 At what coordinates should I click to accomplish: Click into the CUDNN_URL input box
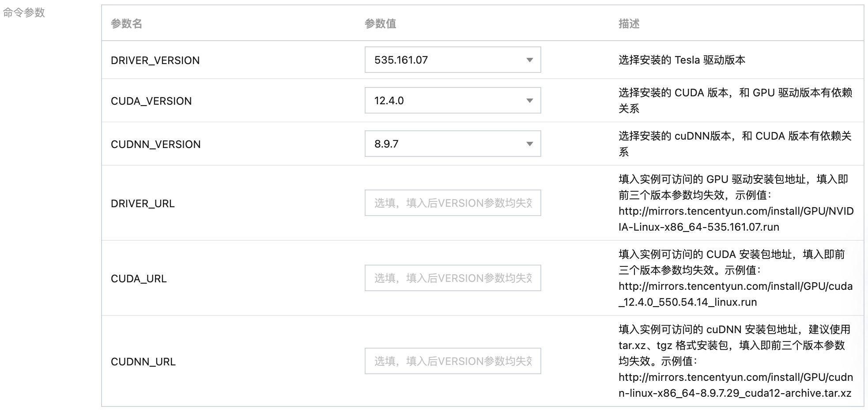pyautogui.click(x=452, y=361)
